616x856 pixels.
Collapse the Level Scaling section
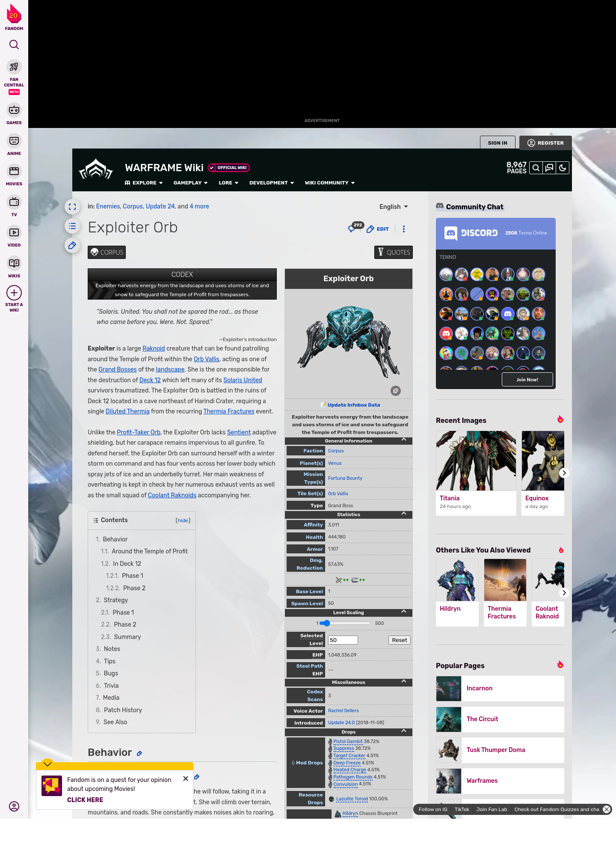[404, 612]
